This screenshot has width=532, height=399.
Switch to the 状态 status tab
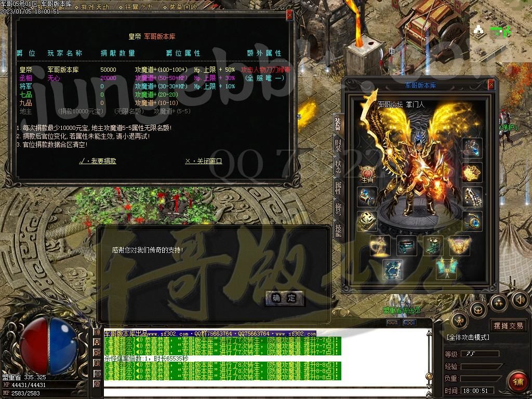tap(338, 167)
